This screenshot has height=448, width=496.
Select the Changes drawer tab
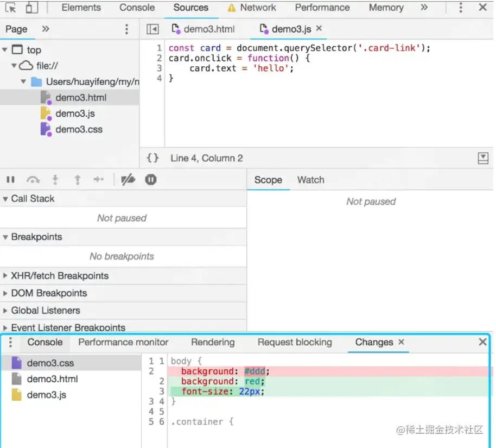coord(374,342)
